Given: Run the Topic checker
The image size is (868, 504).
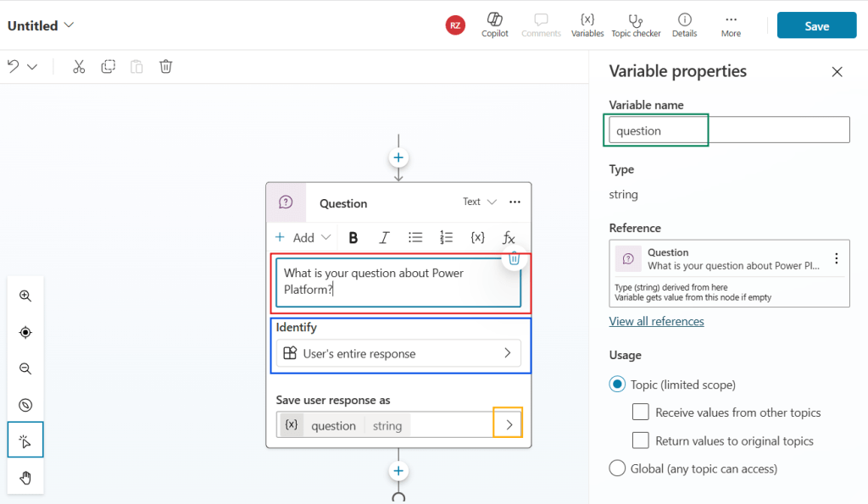Looking at the screenshot, I should click(x=636, y=24).
